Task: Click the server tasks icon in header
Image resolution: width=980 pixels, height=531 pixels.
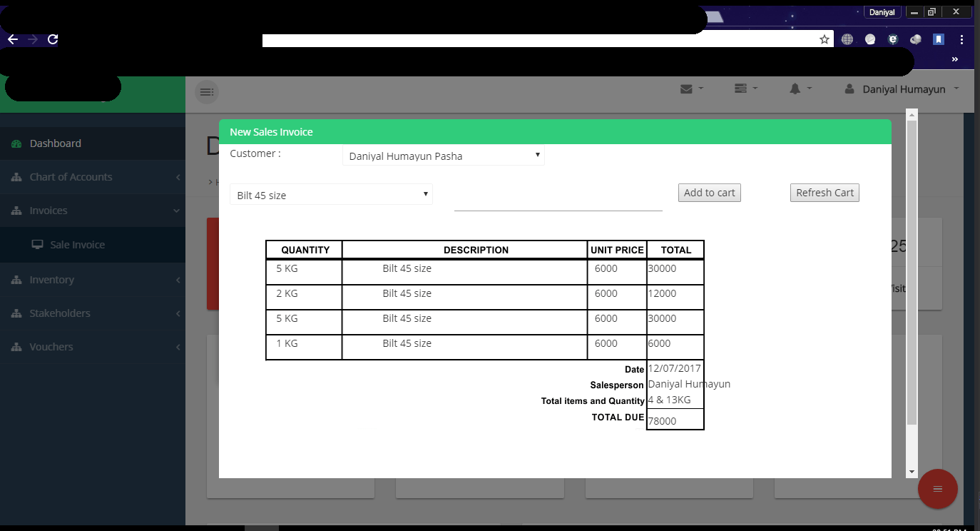Action: point(740,88)
